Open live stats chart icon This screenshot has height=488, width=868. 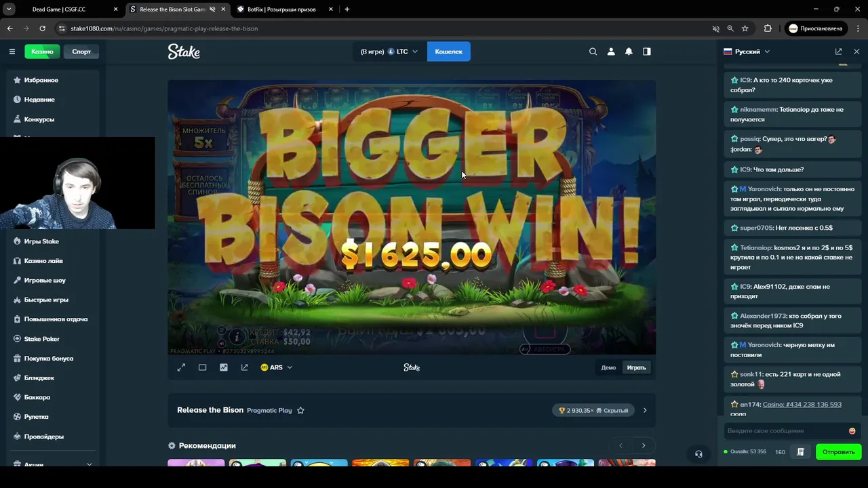click(224, 367)
